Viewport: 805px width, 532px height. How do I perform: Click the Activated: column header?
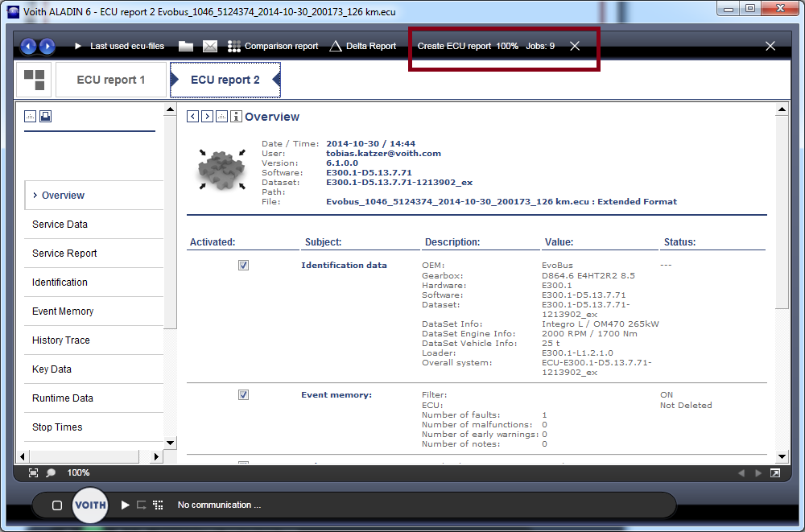click(x=213, y=242)
